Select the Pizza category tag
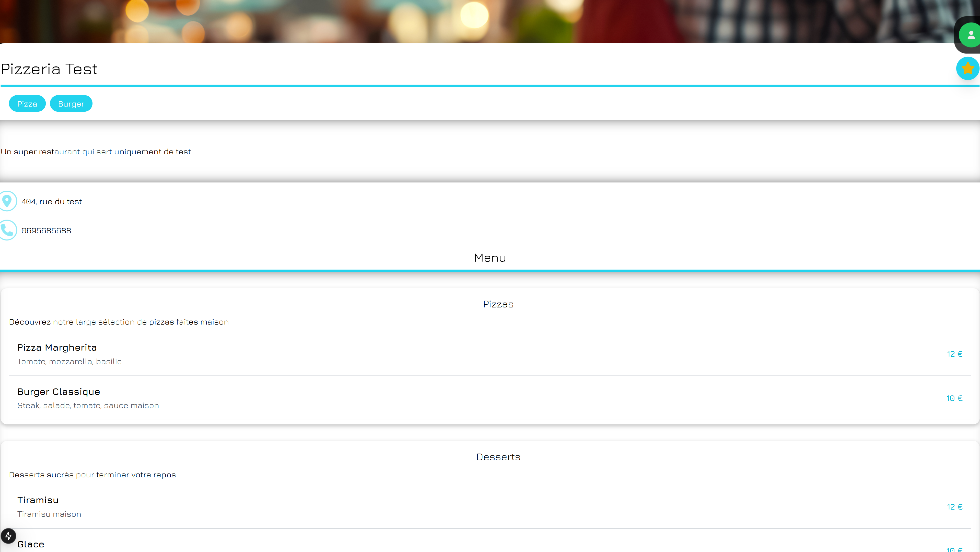The height and width of the screenshot is (552, 980). (x=27, y=104)
